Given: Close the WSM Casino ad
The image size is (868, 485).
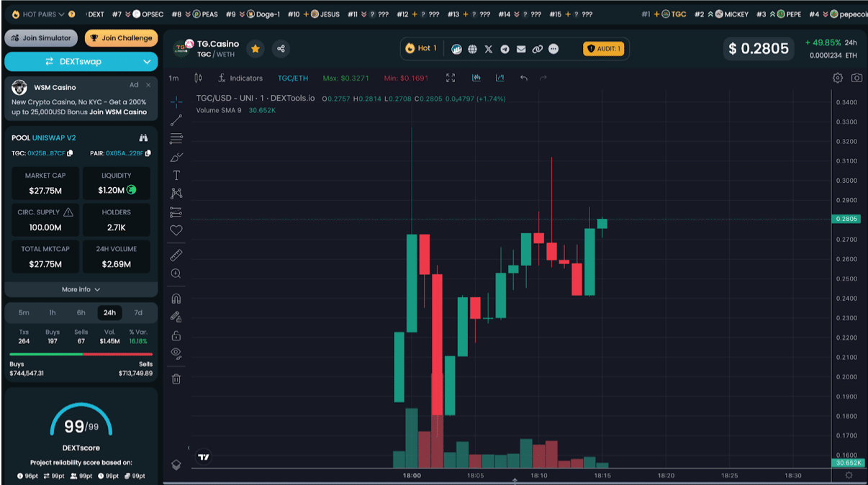Looking at the screenshot, I should [x=148, y=85].
